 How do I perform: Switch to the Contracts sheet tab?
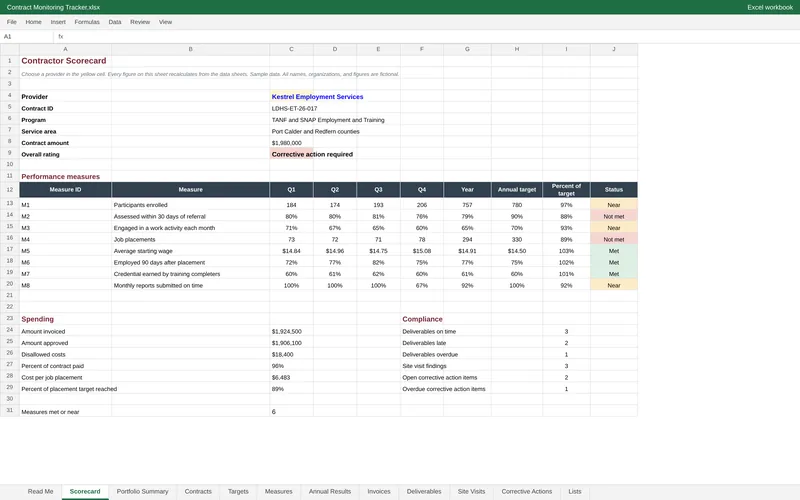click(198, 491)
